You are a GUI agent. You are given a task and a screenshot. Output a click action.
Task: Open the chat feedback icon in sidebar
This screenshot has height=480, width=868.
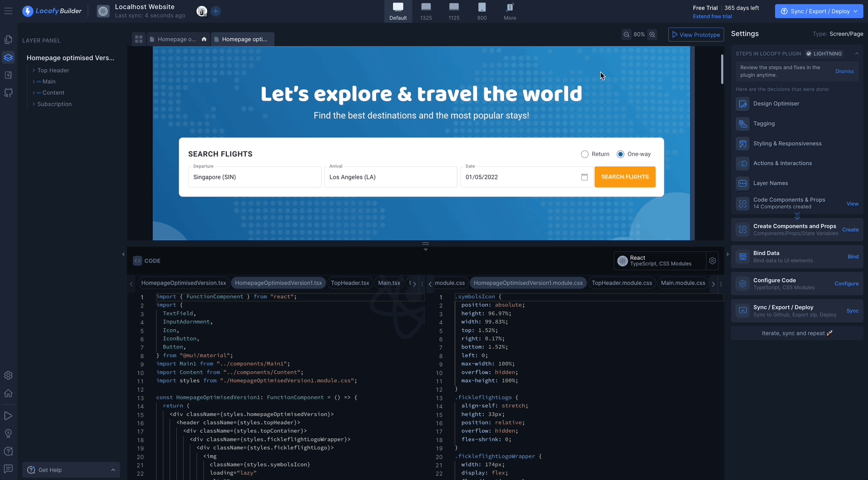8,469
